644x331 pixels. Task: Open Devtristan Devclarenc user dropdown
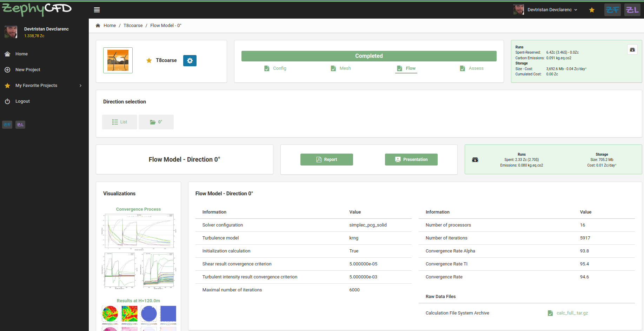552,10
